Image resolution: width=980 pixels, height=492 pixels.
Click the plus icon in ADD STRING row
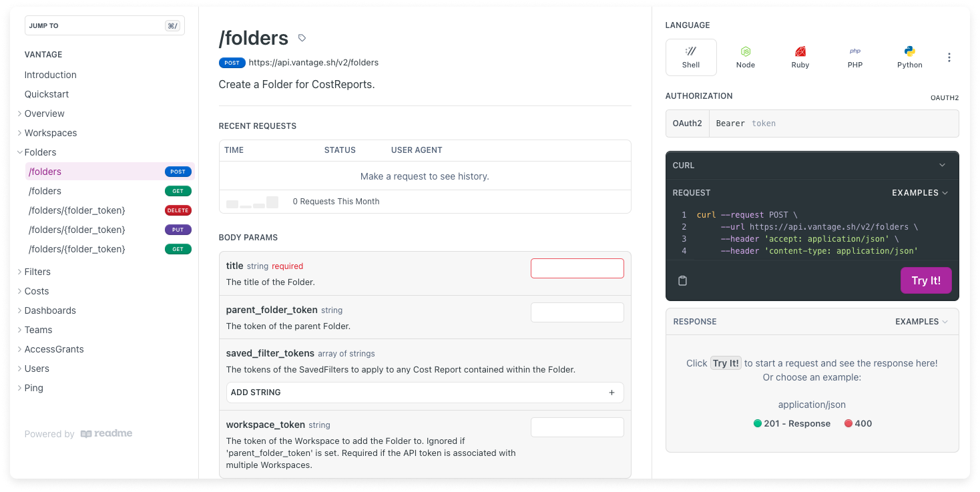[611, 393]
